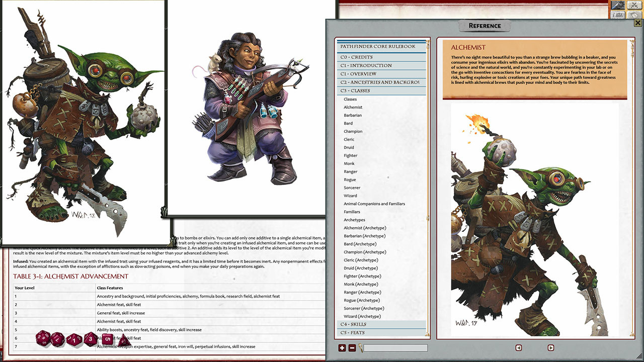Collapse the C3 - Classes chapter
Screen dimensions: 644x362
(x=381, y=91)
